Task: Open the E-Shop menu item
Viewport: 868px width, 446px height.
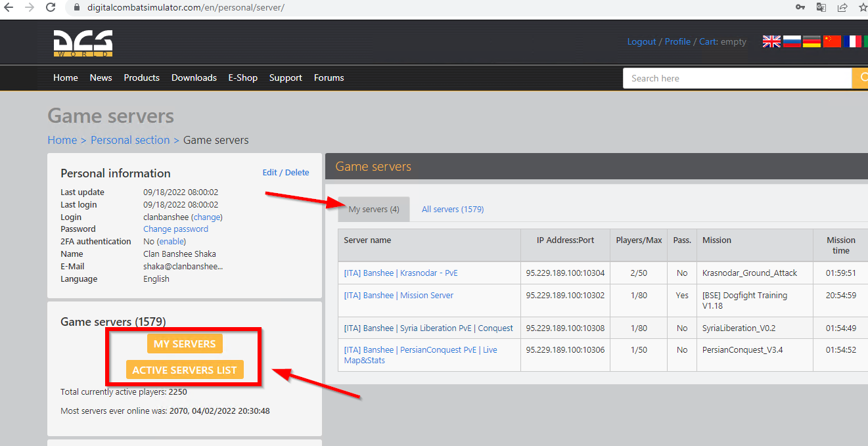Action: (x=243, y=78)
